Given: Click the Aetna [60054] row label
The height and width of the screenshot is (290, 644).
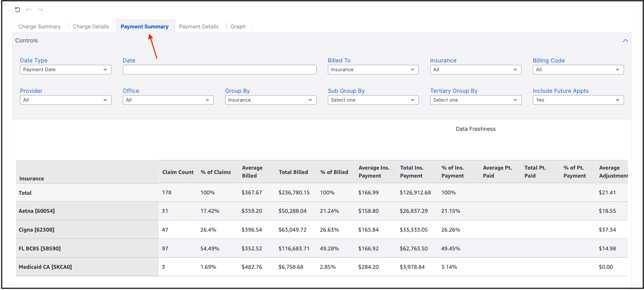Looking at the screenshot, I should point(37,211).
